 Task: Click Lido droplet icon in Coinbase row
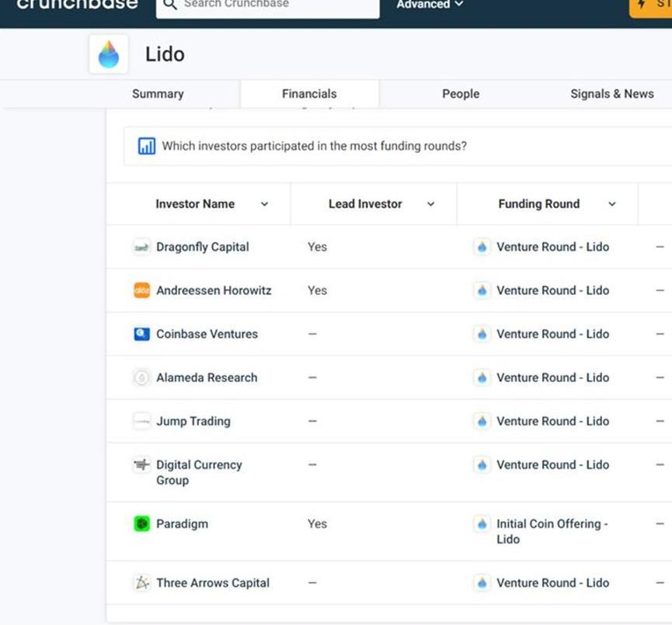[x=482, y=334]
